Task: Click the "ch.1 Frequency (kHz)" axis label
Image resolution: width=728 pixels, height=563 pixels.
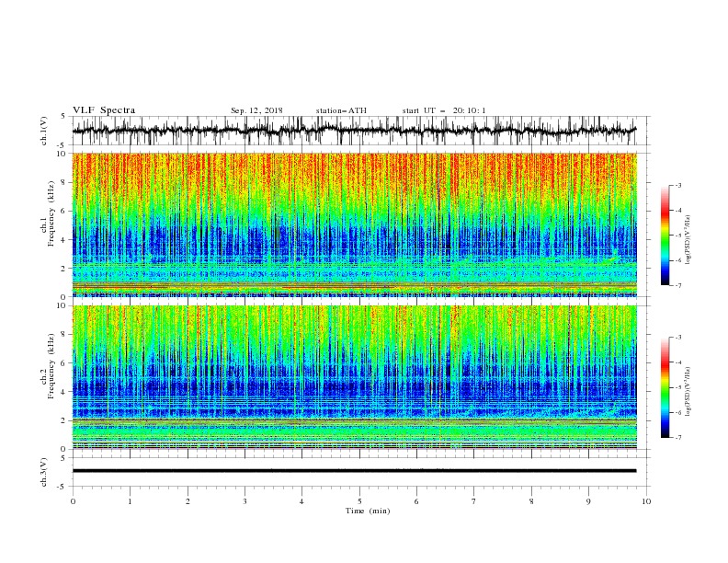Action: [x=48, y=214]
